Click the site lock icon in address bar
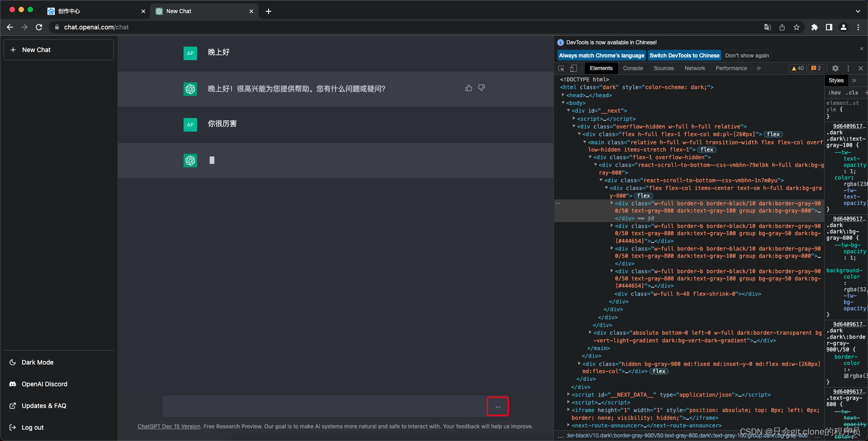The width and height of the screenshot is (868, 441). [57, 27]
